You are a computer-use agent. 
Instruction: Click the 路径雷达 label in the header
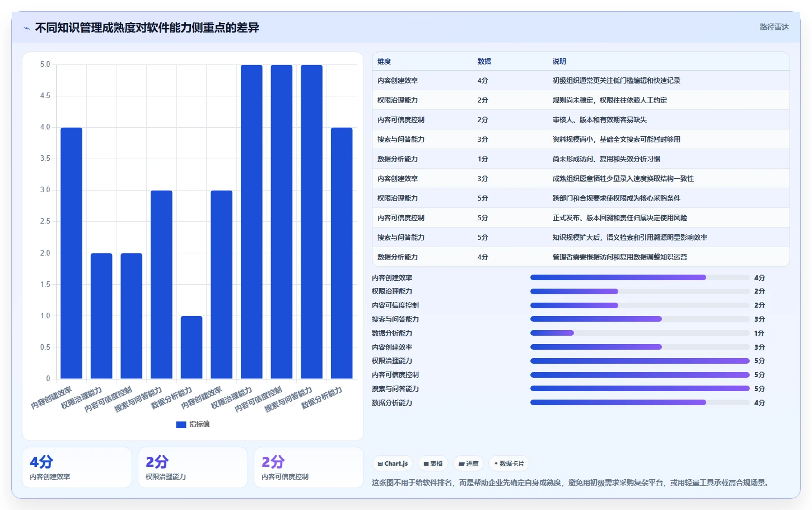coord(774,27)
